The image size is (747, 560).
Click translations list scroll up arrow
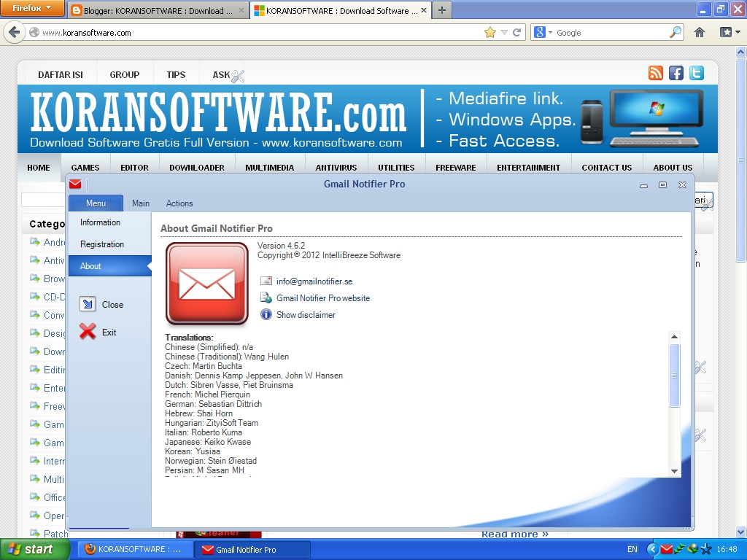pos(674,337)
